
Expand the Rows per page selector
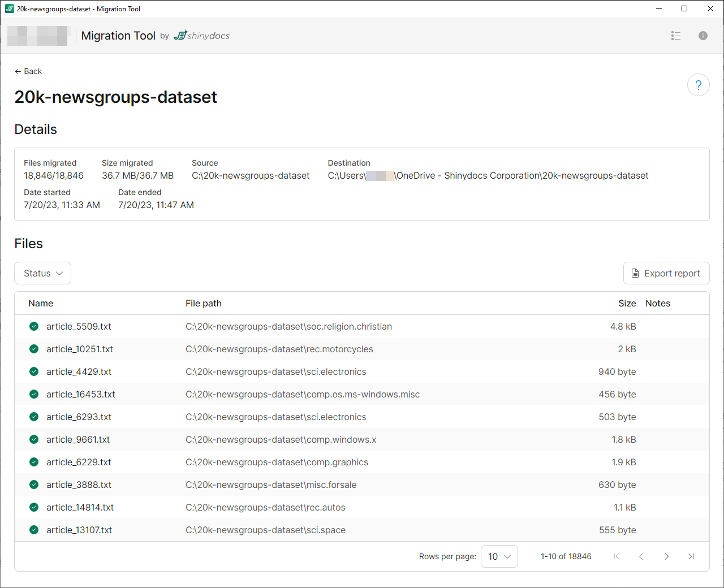tap(499, 556)
